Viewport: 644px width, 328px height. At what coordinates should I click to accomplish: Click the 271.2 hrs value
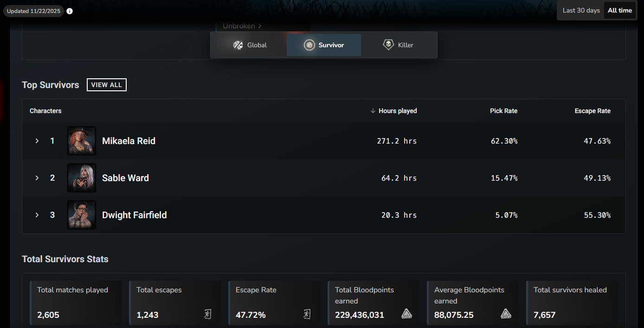tap(397, 141)
